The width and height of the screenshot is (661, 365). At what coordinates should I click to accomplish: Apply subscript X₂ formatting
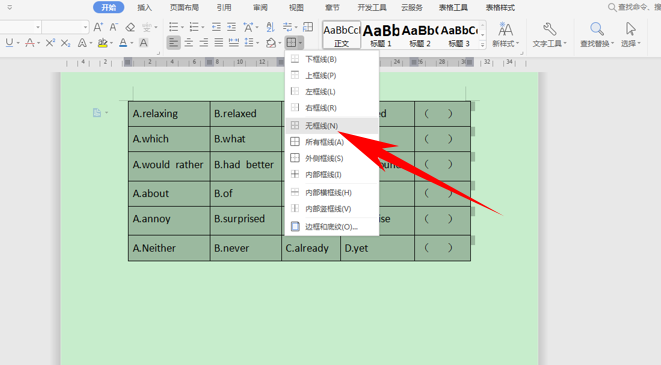(65, 43)
